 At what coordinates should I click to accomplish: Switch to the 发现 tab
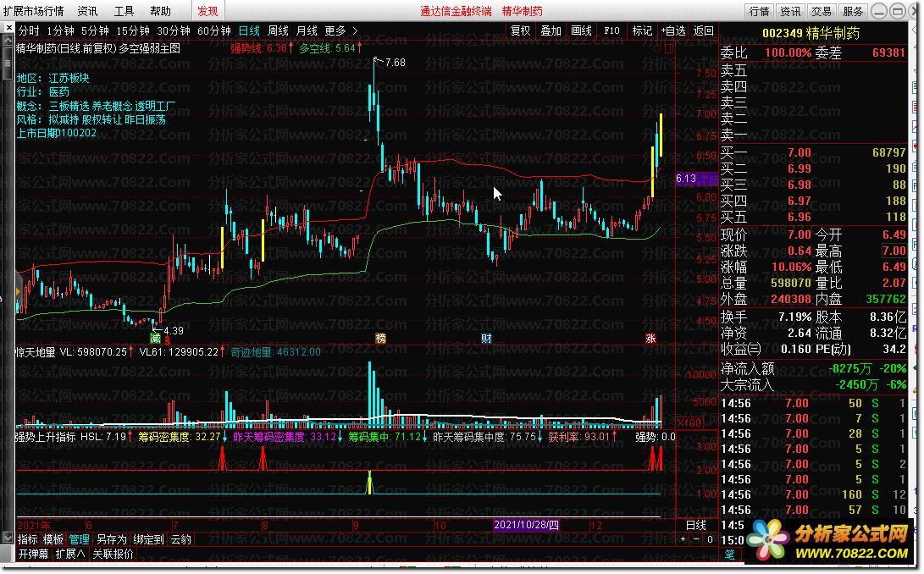tap(207, 11)
